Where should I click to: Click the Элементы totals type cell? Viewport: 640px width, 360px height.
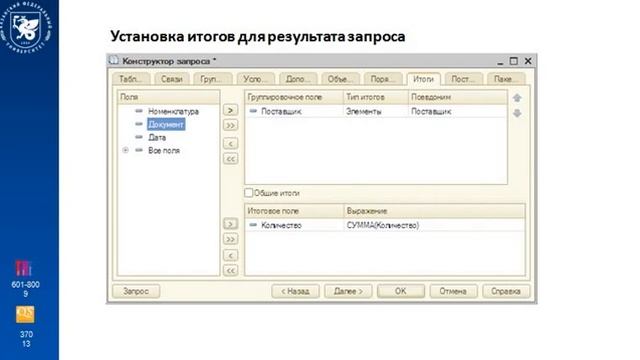(376, 111)
